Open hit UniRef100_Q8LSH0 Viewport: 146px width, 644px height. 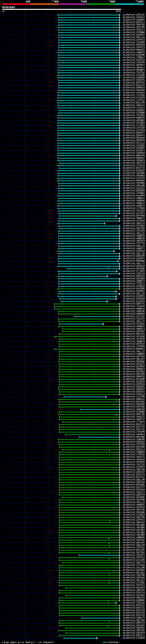pos(134,543)
